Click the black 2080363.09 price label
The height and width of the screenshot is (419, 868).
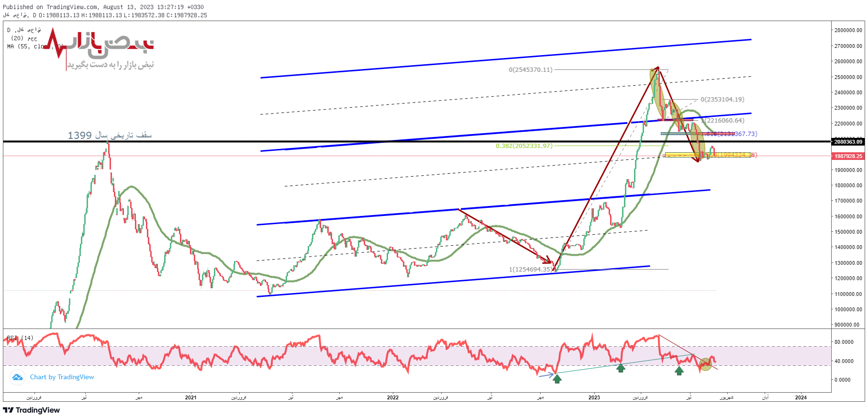pyautogui.click(x=848, y=142)
